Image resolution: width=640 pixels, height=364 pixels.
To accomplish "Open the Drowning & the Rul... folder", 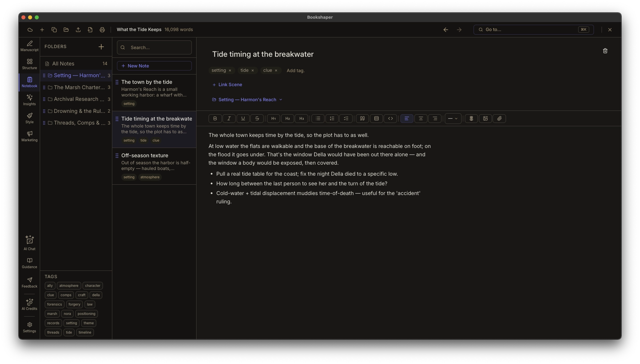I will point(76,111).
